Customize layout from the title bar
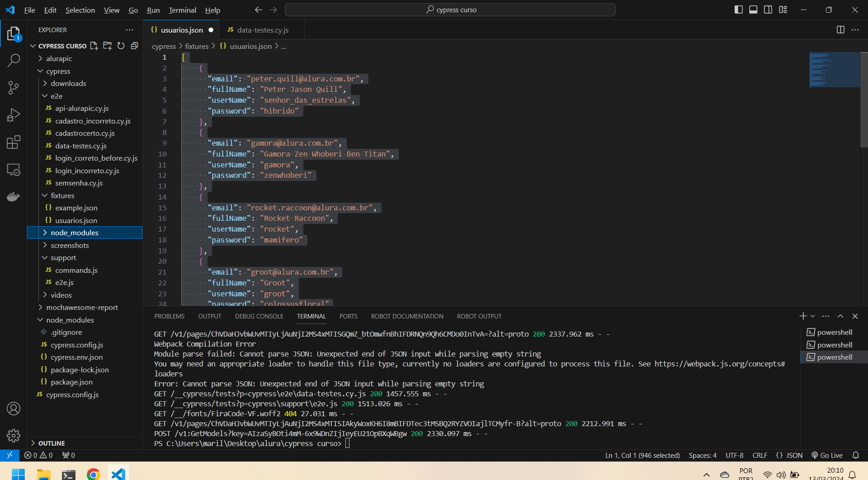Image resolution: width=868 pixels, height=480 pixels. [x=783, y=10]
